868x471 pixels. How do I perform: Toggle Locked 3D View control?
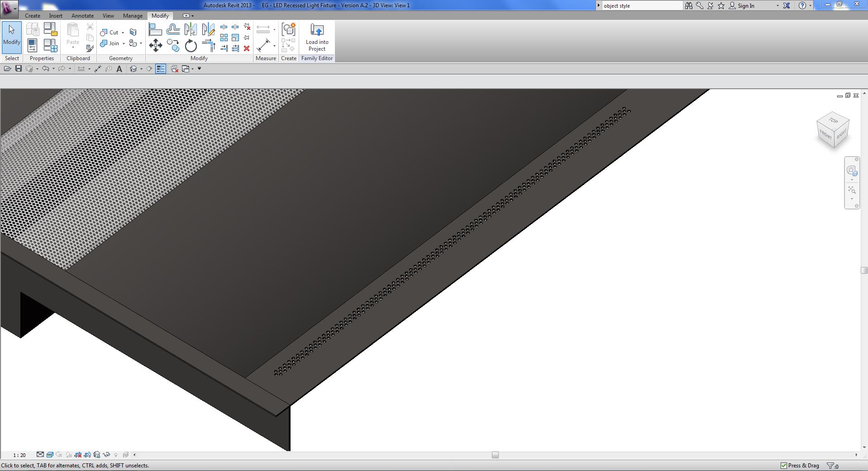(x=97, y=455)
